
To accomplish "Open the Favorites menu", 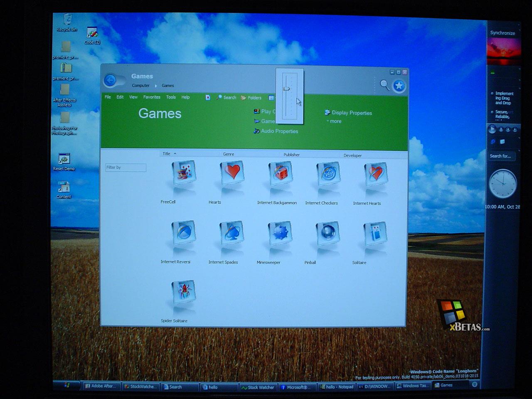I will click(152, 97).
